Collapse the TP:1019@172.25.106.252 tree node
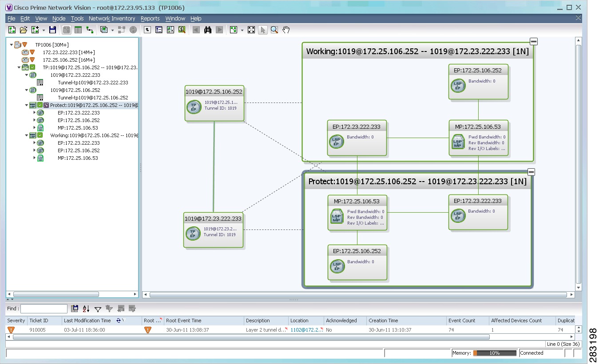The image size is (599, 364). pos(19,67)
